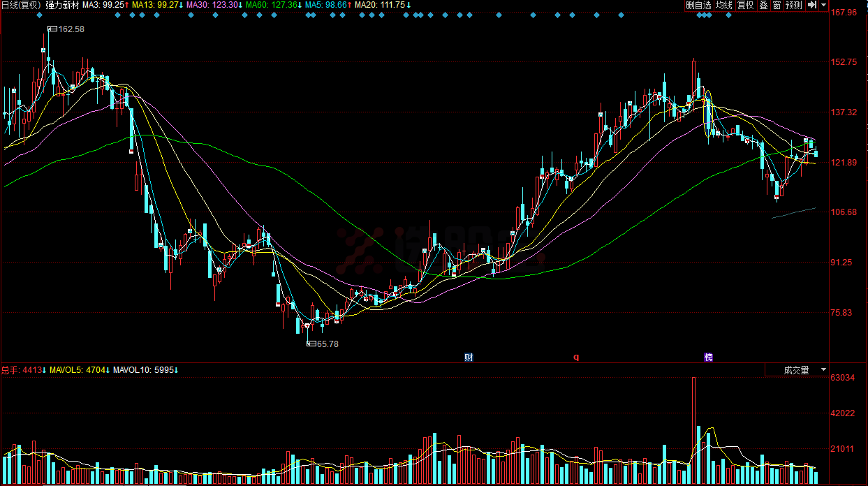This screenshot has width=868, height=486.
Task: Toggle 复权 price adjustment
Action: [x=746, y=5]
